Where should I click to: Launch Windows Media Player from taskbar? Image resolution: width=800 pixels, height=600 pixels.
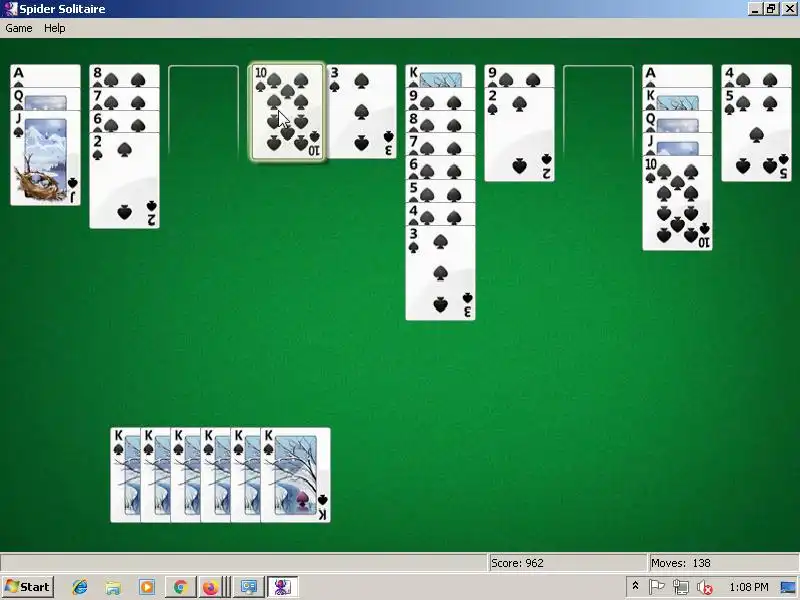[x=147, y=587]
